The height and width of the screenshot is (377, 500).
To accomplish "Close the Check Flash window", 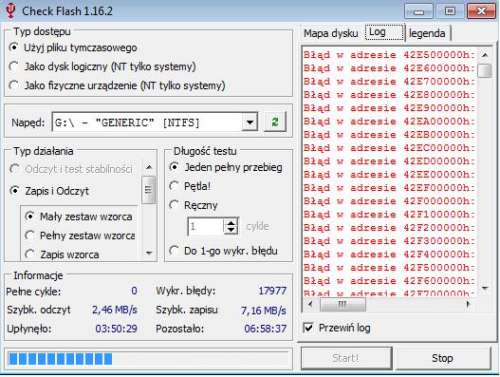I will pyautogui.click(x=481, y=11).
